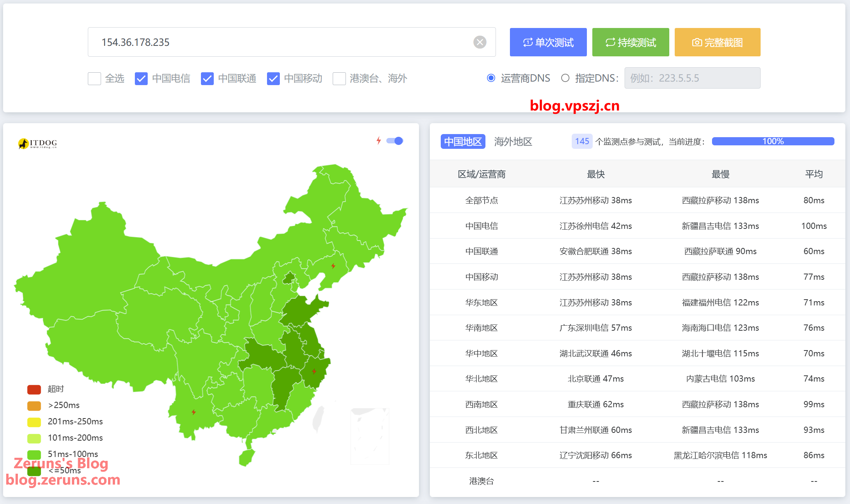Click the lightning marker in Yunnan province

[194, 412]
